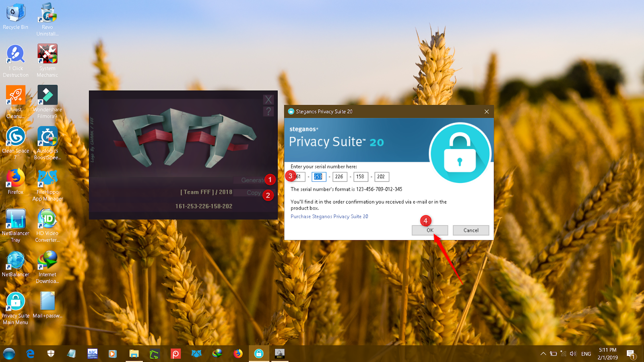The height and width of the screenshot is (362, 644).
Task: Open the volume control in the tray
Action: coord(573,354)
